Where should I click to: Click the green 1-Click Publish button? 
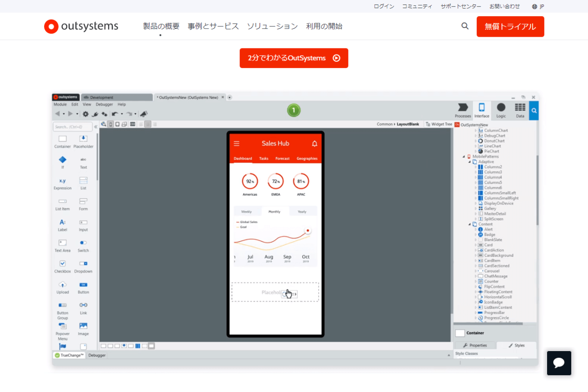pos(294,111)
